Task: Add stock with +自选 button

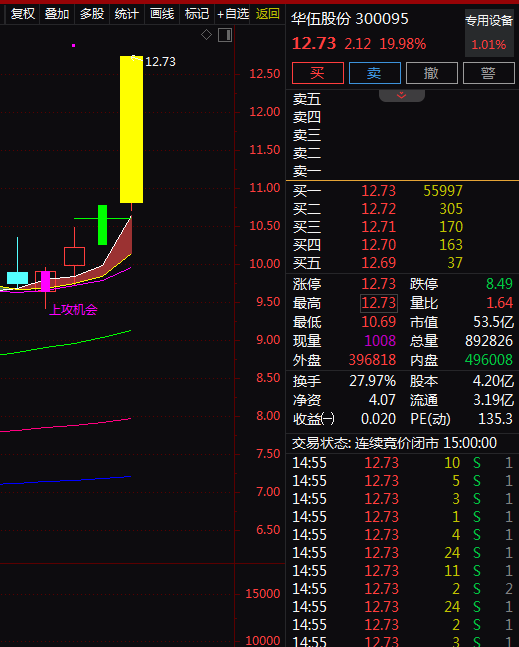Action: (233, 14)
